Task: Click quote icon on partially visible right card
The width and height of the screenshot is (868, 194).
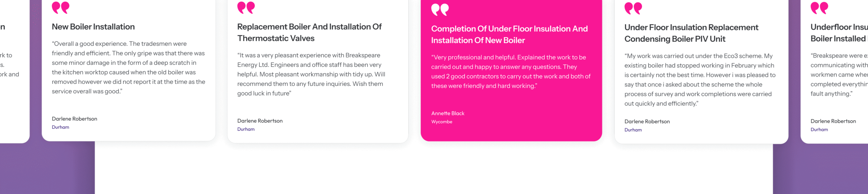Action: [x=819, y=7]
